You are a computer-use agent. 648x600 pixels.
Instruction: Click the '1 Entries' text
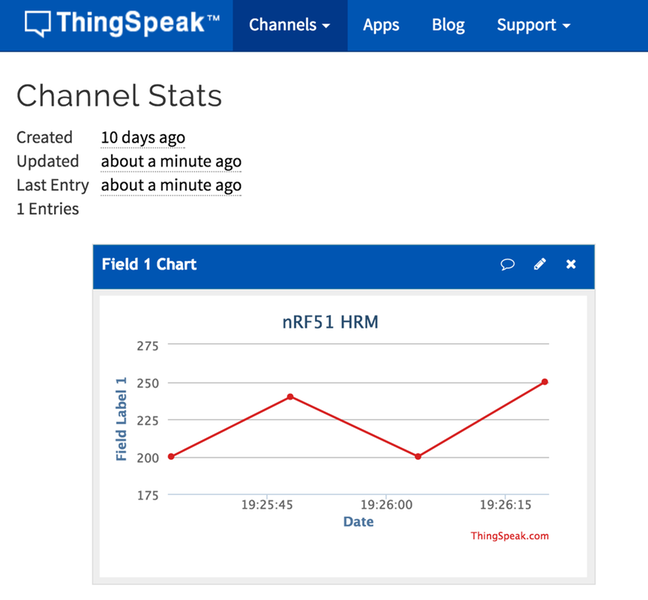pyautogui.click(x=48, y=209)
